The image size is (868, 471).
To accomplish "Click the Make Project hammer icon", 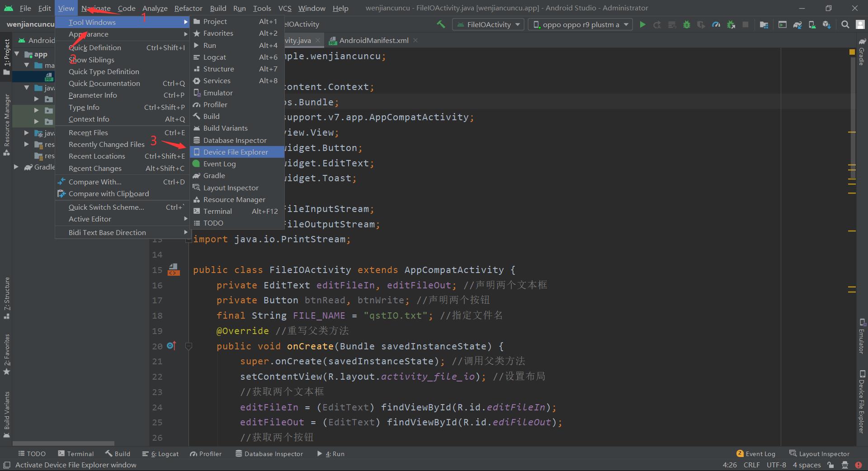I will coord(441,24).
